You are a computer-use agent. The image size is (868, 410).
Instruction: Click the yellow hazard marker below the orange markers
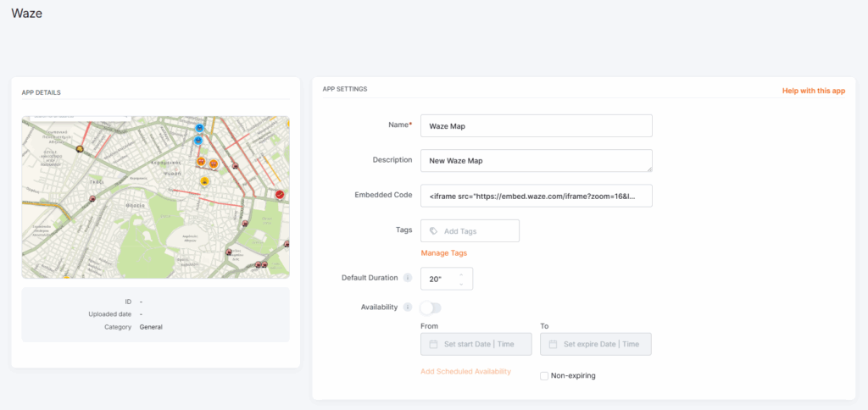(205, 181)
